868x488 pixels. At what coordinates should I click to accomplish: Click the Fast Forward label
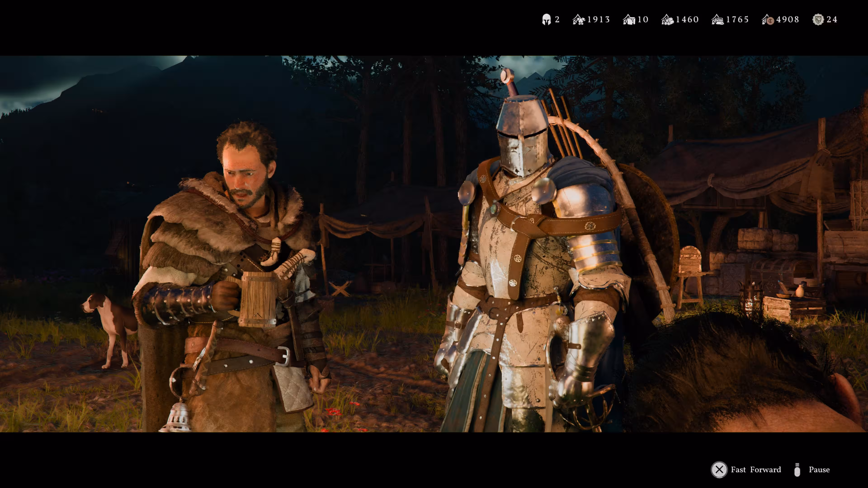tap(756, 469)
